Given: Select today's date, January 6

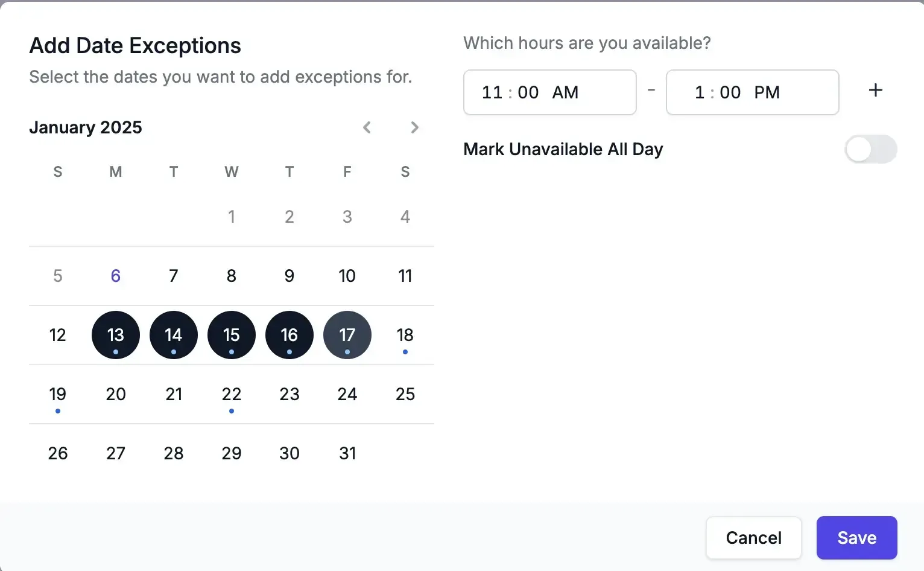Looking at the screenshot, I should 116,276.
